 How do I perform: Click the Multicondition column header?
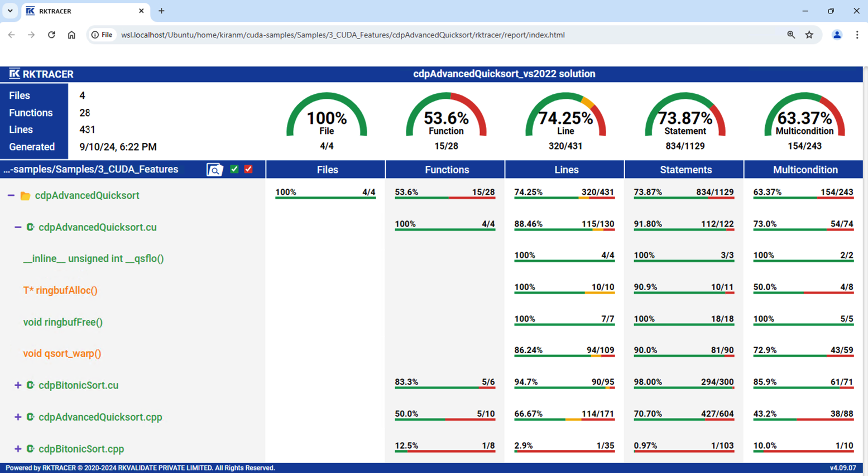click(x=805, y=170)
